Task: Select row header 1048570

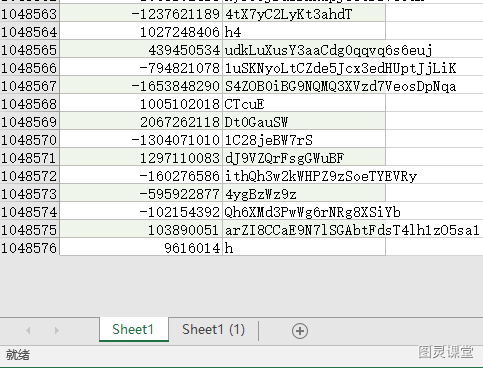Action: pos(30,140)
